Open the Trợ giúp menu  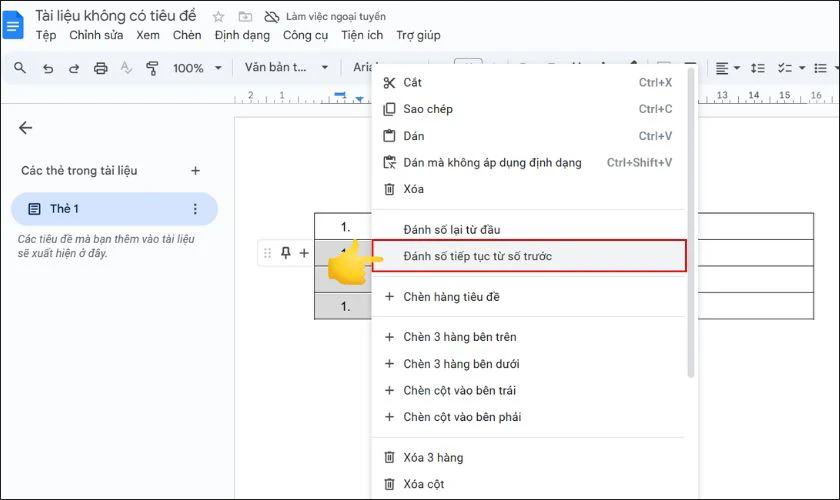pyautogui.click(x=418, y=35)
